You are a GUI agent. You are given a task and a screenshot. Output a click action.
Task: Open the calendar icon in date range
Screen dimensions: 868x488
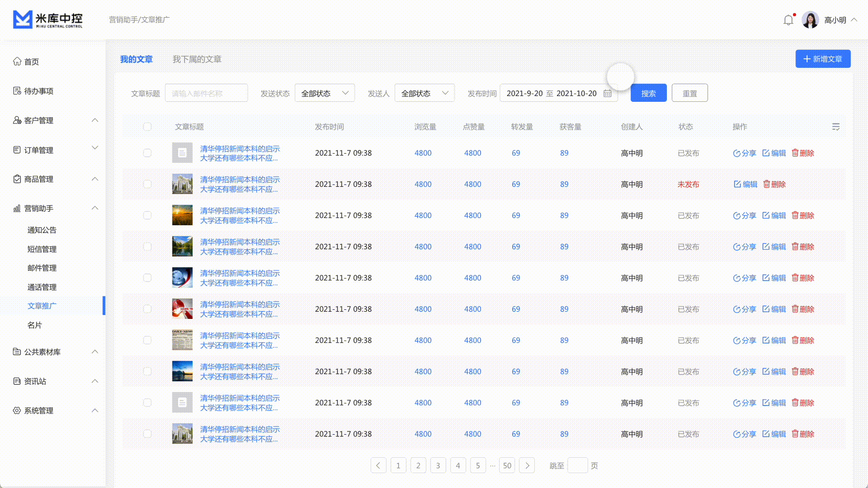(607, 93)
